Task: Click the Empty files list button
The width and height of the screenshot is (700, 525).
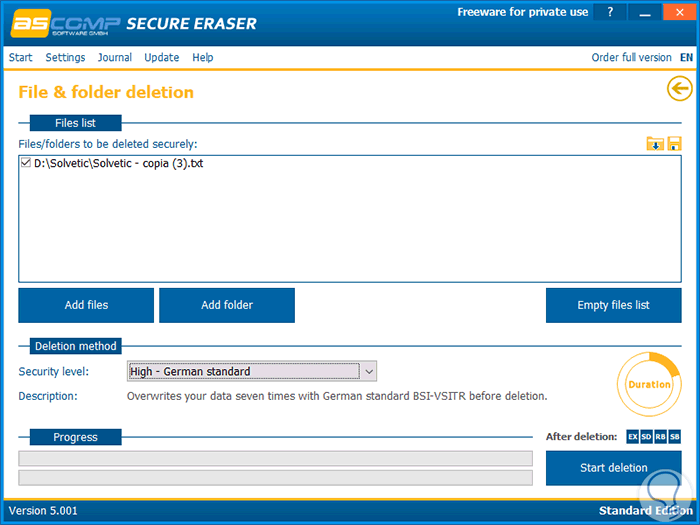Action: (613, 305)
